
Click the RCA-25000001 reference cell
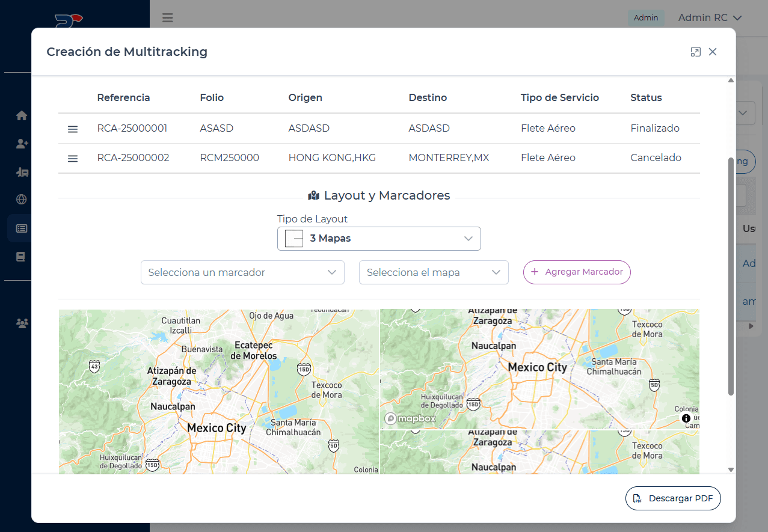tap(132, 128)
